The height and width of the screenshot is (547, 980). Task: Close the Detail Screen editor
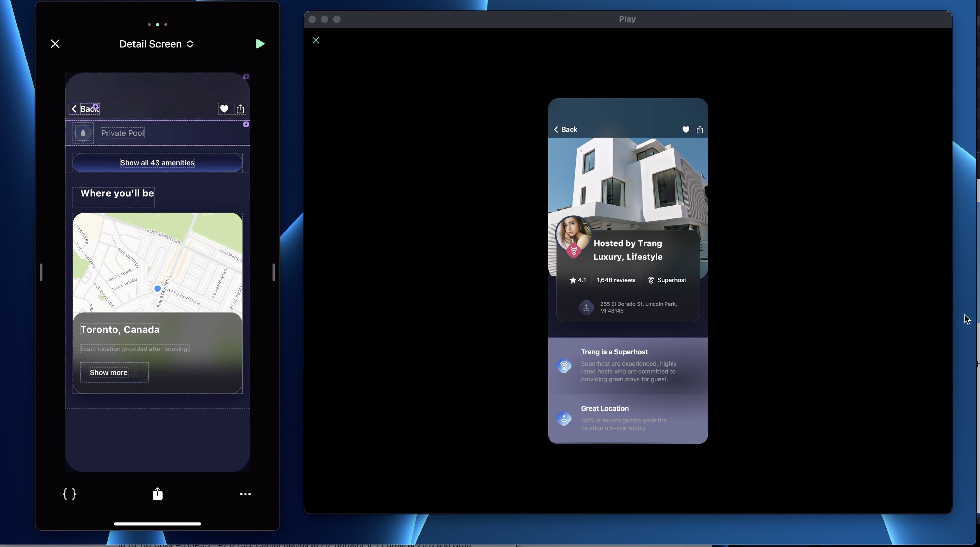pyautogui.click(x=55, y=44)
